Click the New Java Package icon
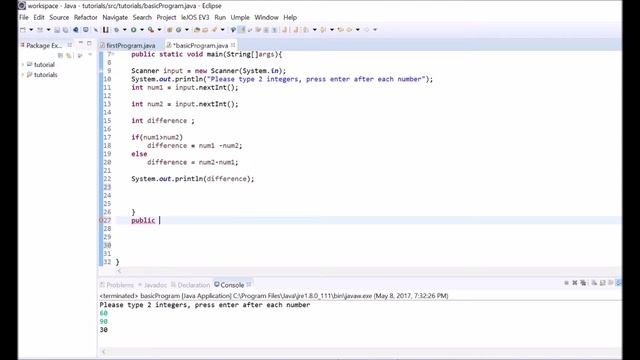Screen dimensions: 640x360 pos(170,29)
